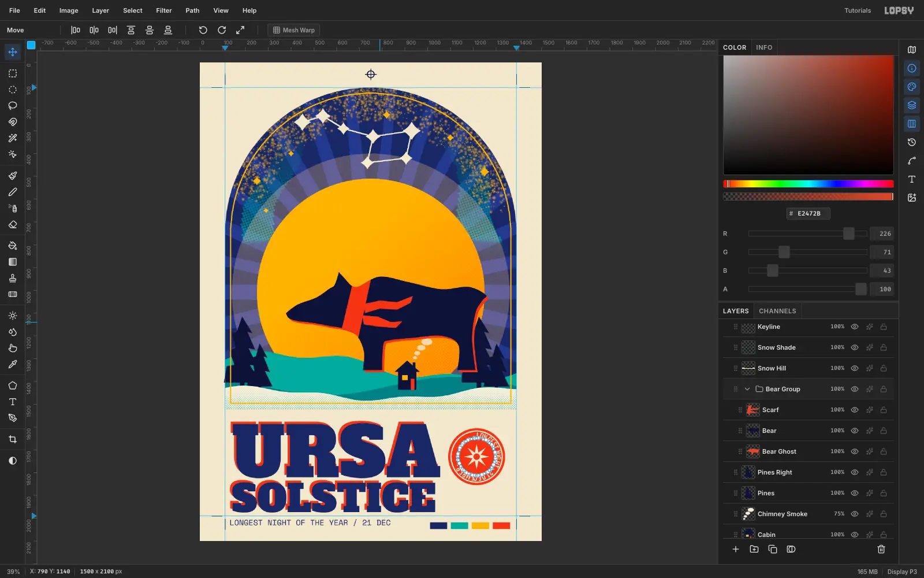Choose the Eyedropper tool
The width and height of the screenshot is (924, 578).
tap(13, 365)
